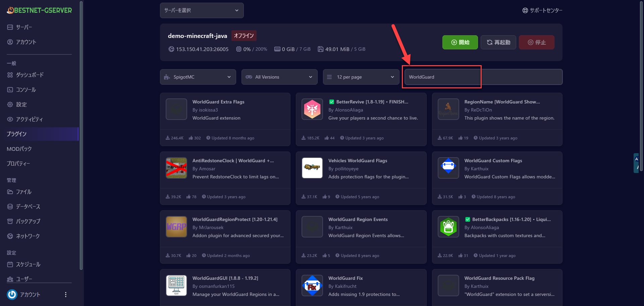This screenshot has height=306, width=644.
Task: Expand the サーバーを選択 dropdown
Action: coord(202,10)
